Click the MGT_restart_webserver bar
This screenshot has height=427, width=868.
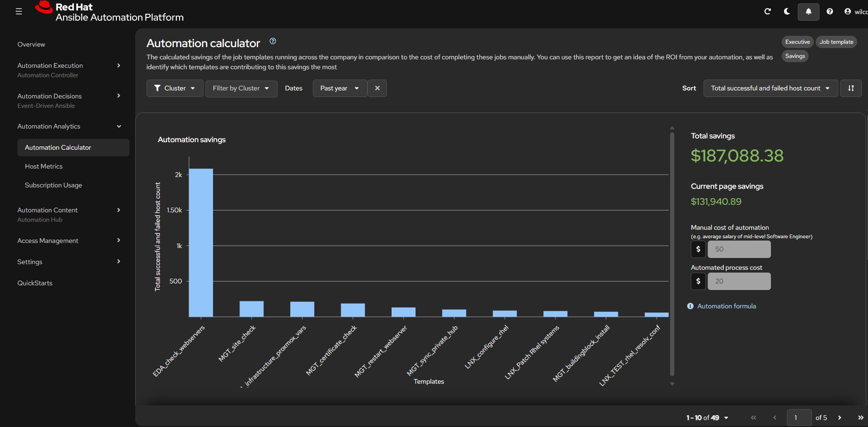[x=403, y=312]
